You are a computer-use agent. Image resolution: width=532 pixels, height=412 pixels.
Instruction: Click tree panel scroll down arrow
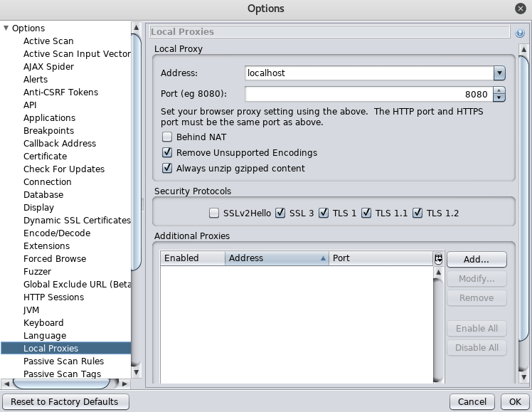136,372
